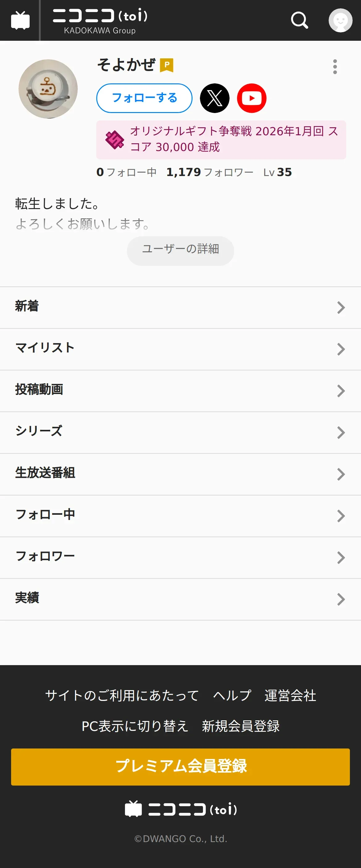Switch via PC表示に切り替え link
The width and height of the screenshot is (361, 868).
pyautogui.click(x=135, y=726)
